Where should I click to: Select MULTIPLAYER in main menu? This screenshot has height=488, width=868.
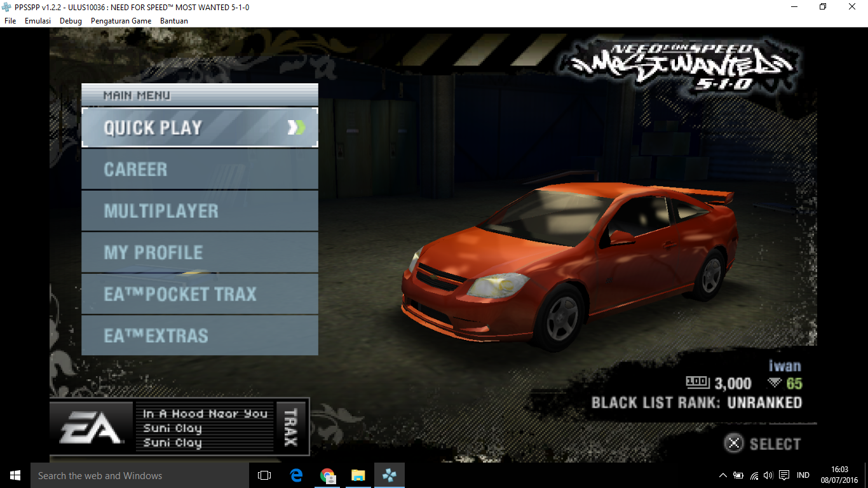pos(200,211)
